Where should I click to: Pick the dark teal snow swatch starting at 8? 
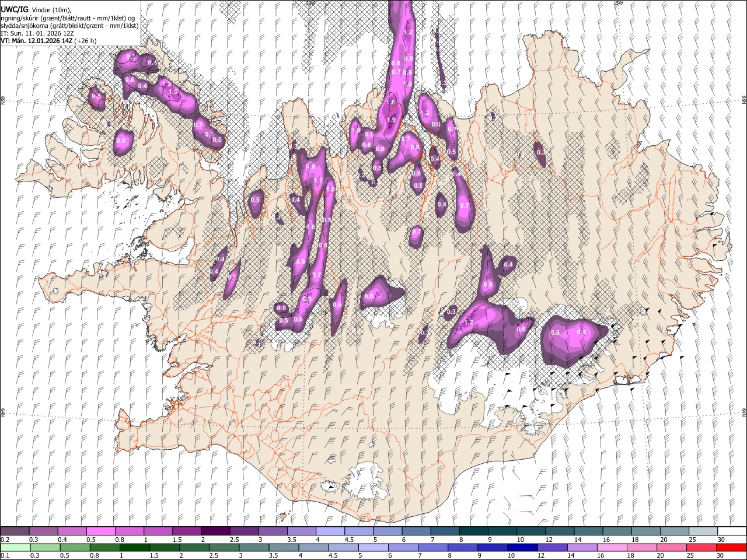click(x=473, y=531)
